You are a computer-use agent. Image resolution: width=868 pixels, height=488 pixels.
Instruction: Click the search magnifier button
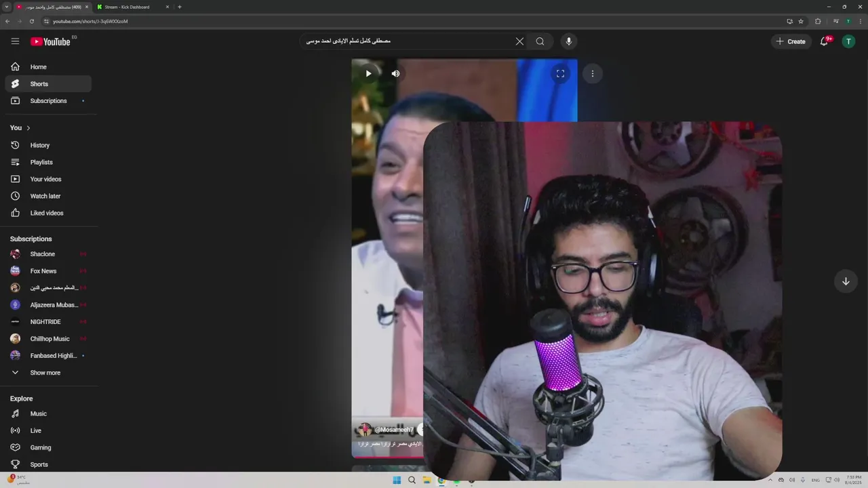click(x=540, y=41)
